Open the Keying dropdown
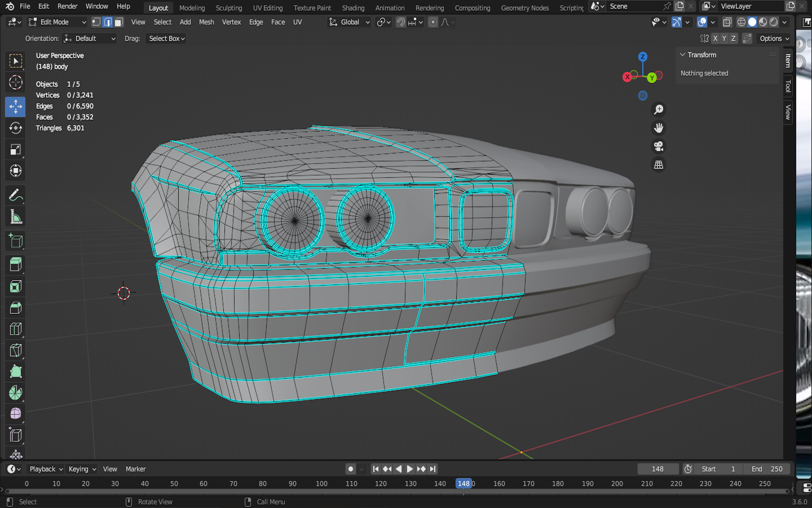 (x=82, y=469)
